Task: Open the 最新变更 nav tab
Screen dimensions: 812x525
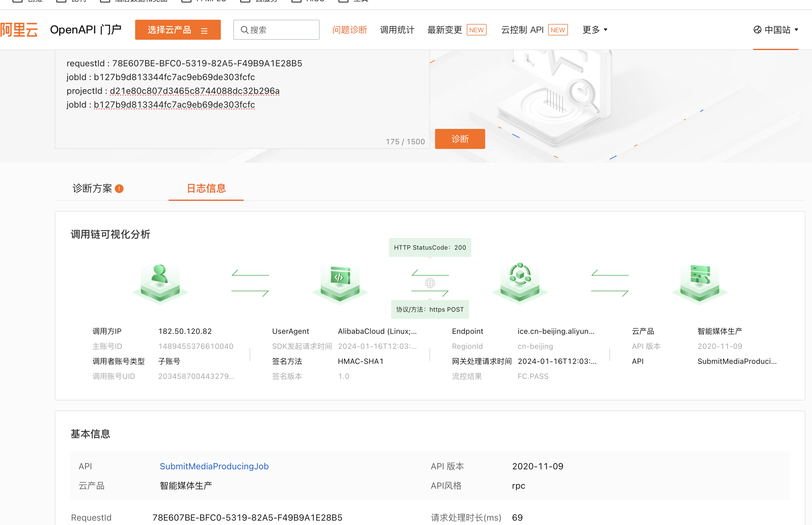Action: [445, 30]
